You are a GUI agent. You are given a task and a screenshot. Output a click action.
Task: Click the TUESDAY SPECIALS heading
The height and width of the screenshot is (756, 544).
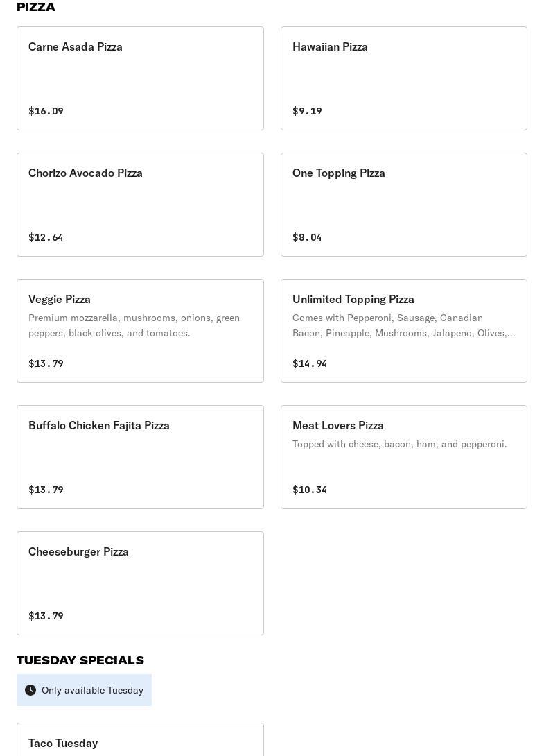point(80,660)
